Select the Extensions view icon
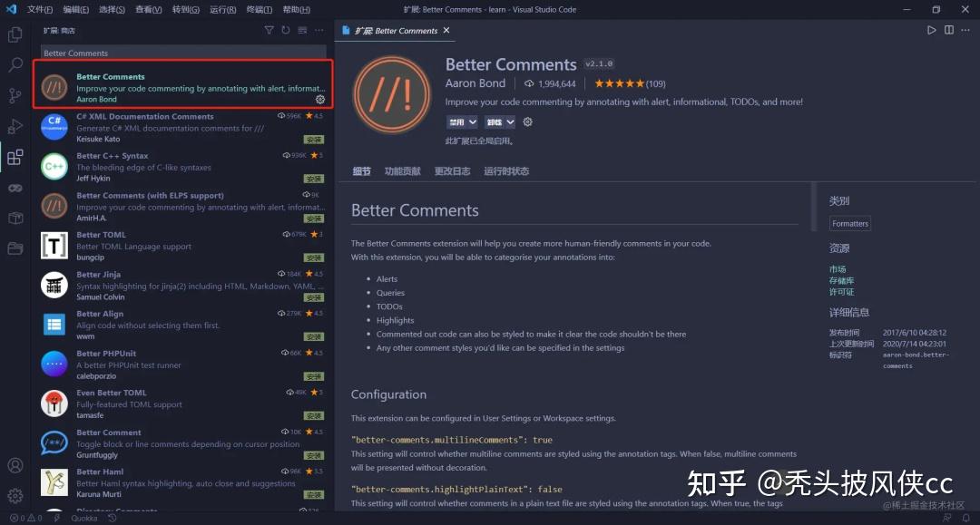Image resolution: width=980 pixels, height=525 pixels. (x=15, y=157)
